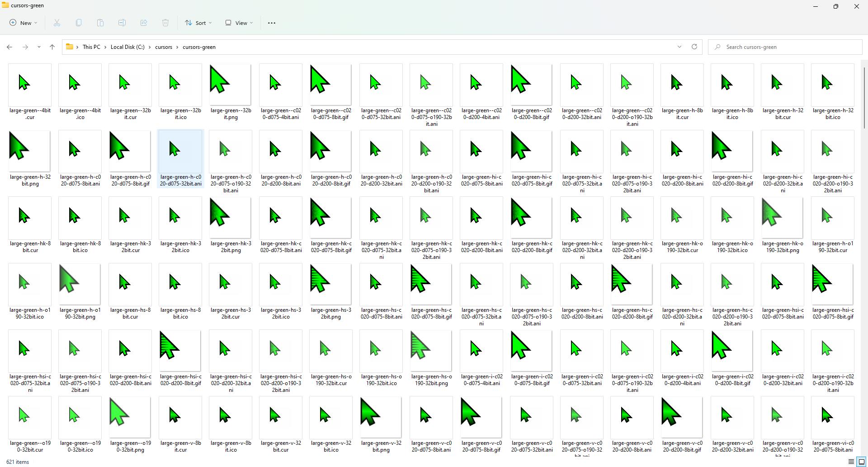Click the Paste icon in the toolbar

pyautogui.click(x=100, y=23)
